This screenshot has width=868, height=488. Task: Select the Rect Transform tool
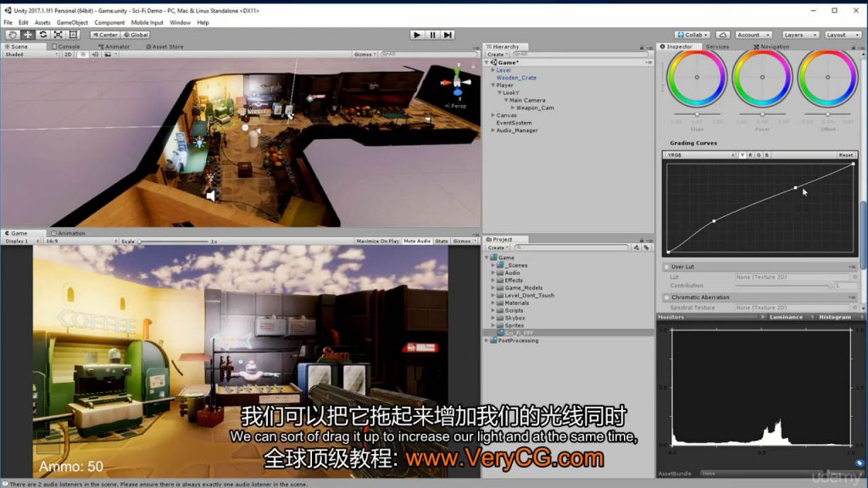point(73,35)
